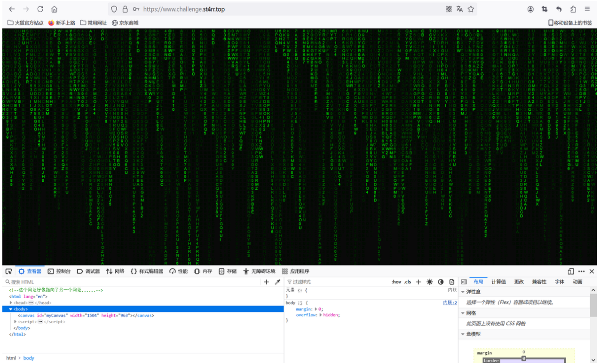Image resolution: width=601 pixels, height=364 pixels.
Task: Click the shield tracking protection icon
Action: pyautogui.click(x=114, y=9)
